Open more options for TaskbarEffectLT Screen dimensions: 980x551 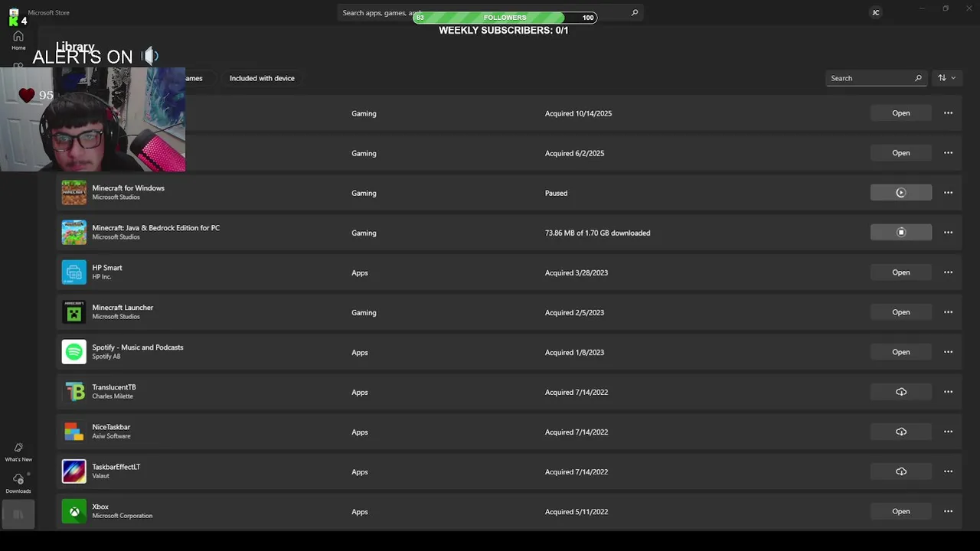click(x=948, y=471)
